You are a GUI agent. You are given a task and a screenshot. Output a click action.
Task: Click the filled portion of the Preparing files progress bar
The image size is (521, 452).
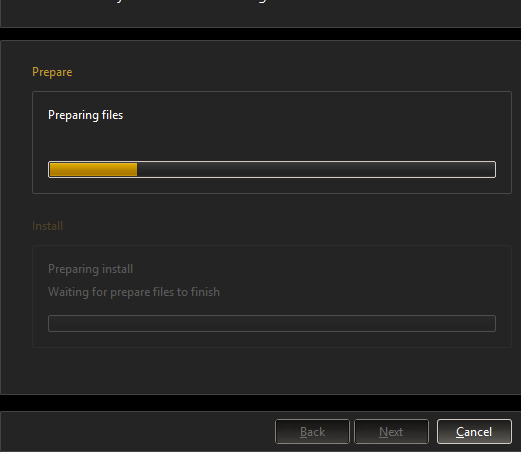tap(93, 170)
